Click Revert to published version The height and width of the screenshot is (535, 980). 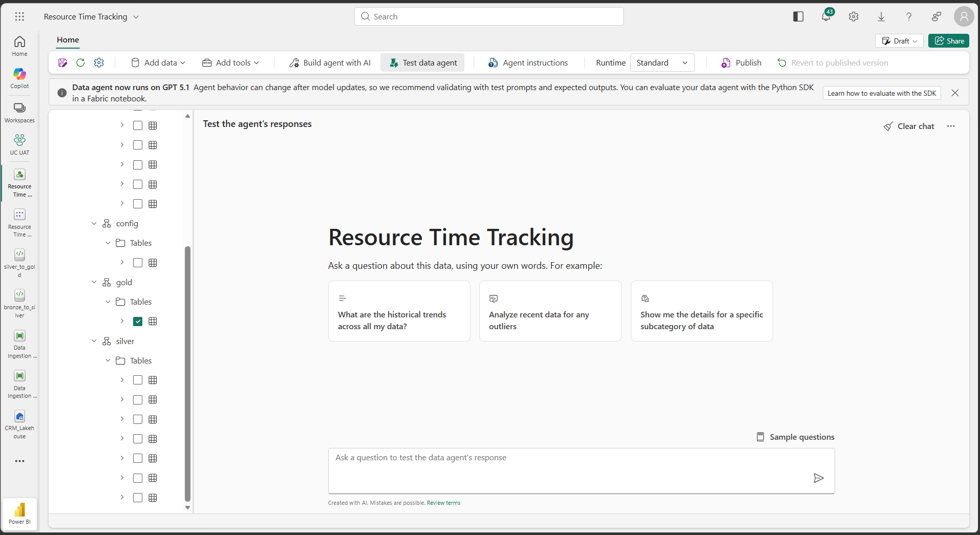pos(833,62)
